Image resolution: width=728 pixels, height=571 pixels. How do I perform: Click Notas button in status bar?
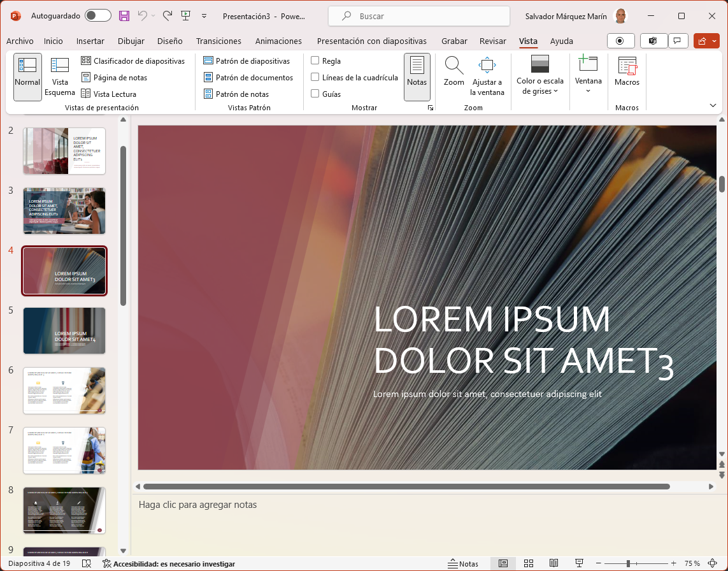[x=463, y=563]
